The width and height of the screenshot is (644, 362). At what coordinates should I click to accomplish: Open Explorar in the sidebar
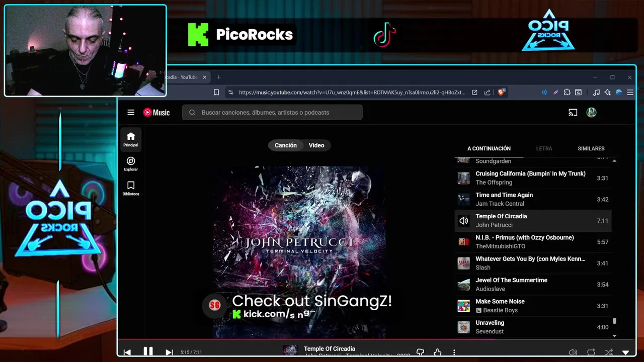coord(131,164)
